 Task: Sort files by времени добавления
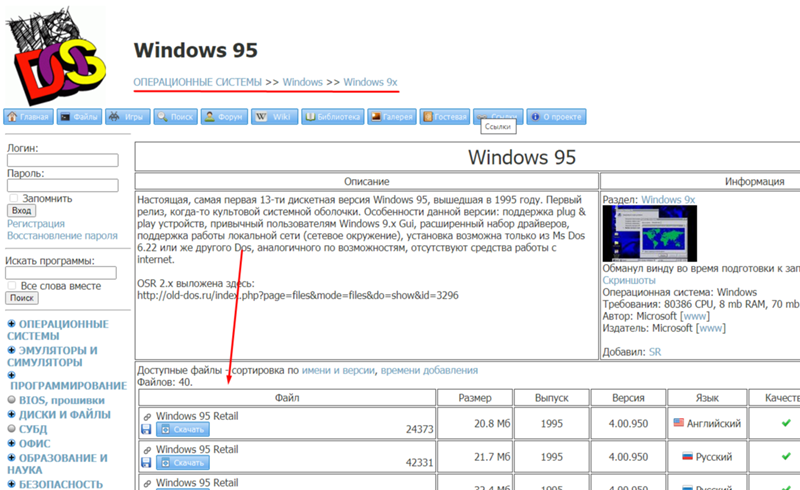(429, 371)
